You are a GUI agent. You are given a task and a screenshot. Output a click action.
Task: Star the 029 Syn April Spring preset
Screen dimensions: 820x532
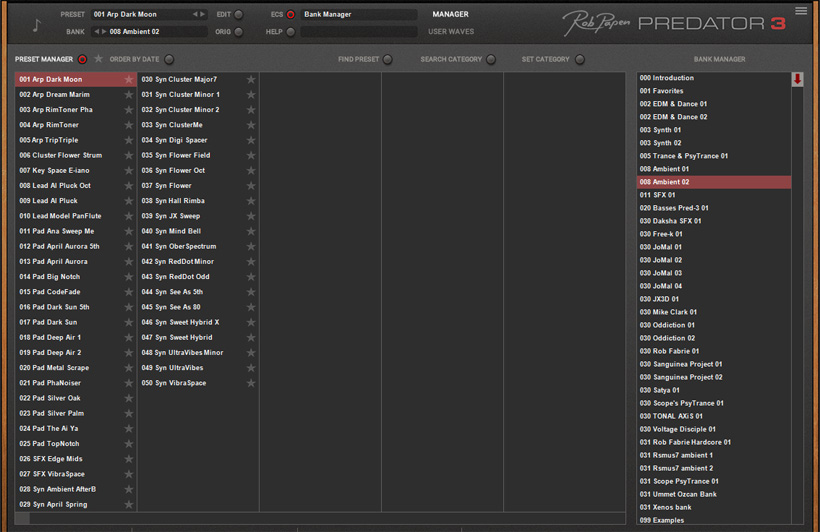(129, 504)
